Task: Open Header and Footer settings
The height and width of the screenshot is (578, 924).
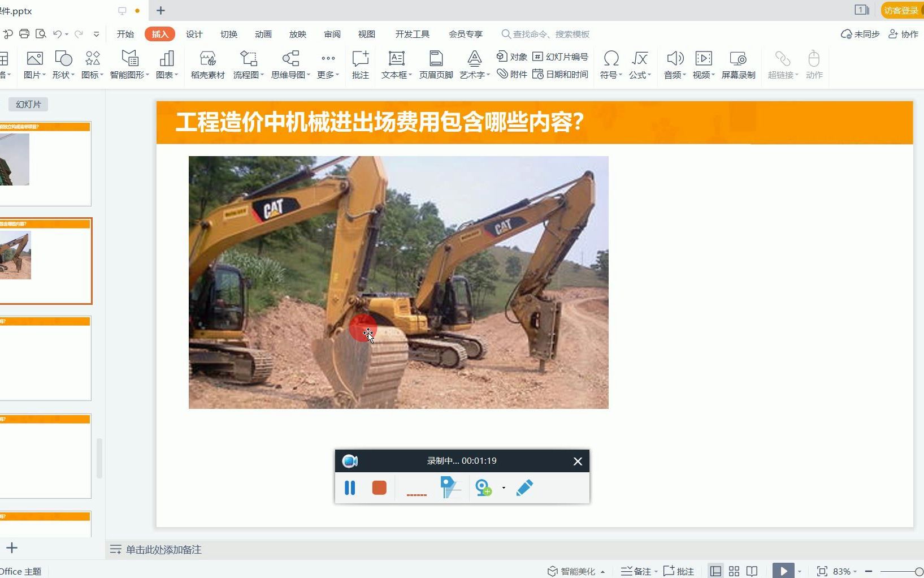Action: coord(436,64)
